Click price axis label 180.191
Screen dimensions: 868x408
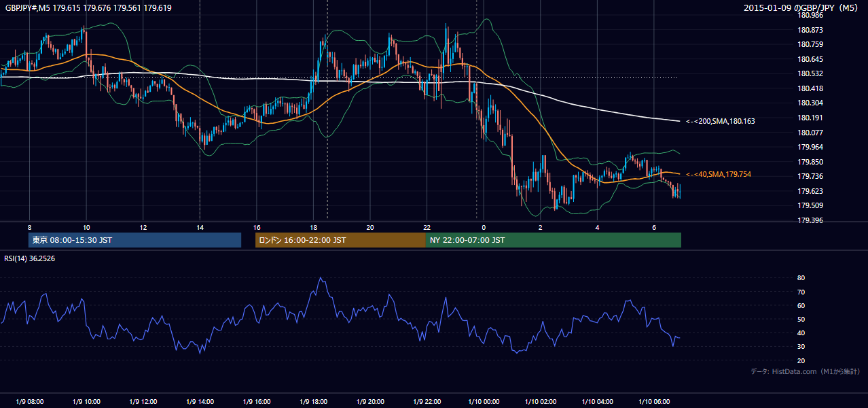pos(810,118)
